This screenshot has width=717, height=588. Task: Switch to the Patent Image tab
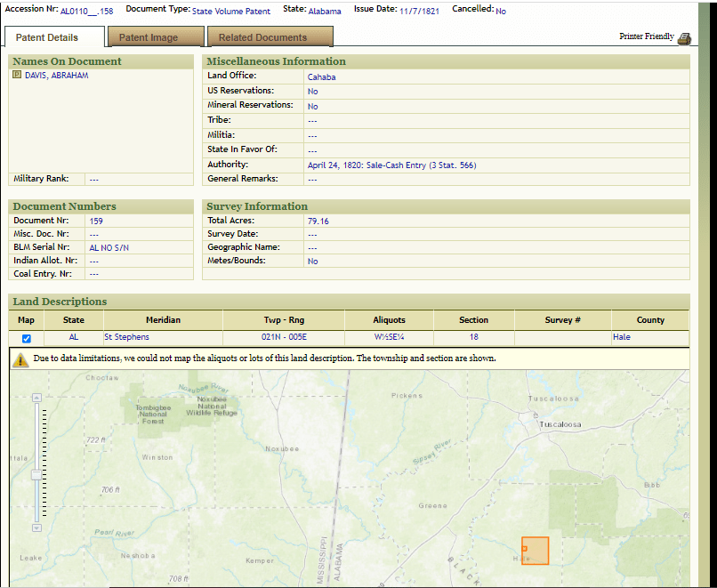149,37
